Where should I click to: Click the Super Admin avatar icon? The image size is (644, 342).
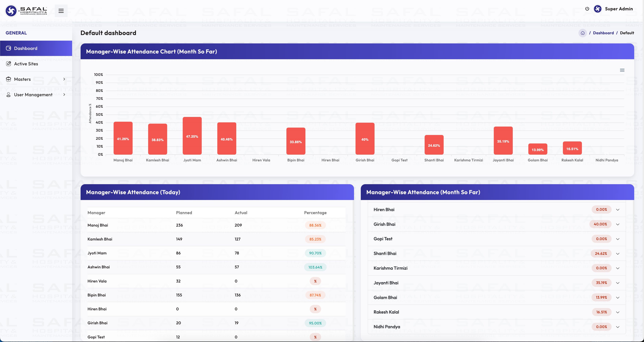click(597, 9)
